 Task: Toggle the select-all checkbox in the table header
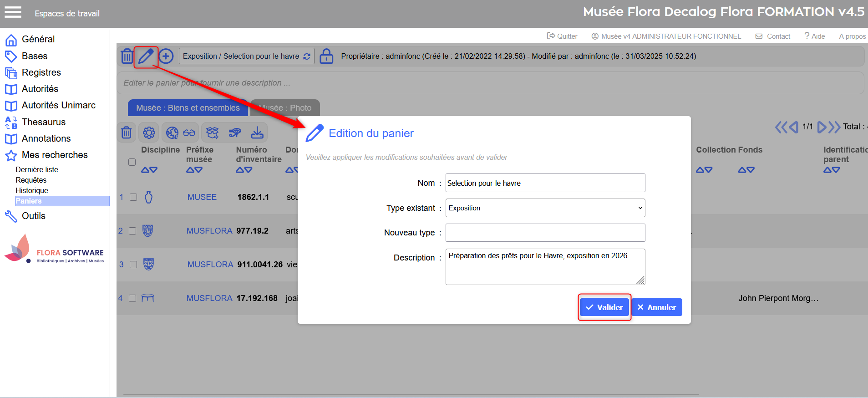click(x=132, y=162)
